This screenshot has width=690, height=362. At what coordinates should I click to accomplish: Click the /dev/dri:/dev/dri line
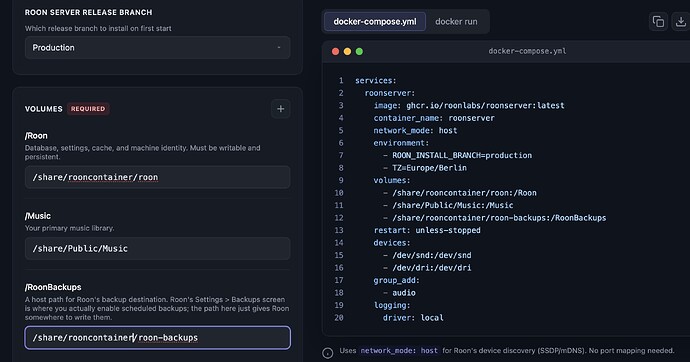[427, 267]
